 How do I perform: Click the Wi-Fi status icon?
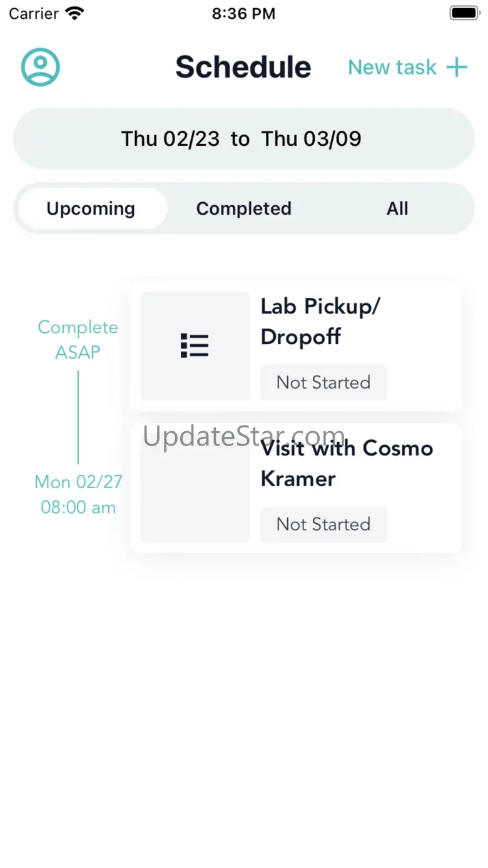click(x=75, y=13)
